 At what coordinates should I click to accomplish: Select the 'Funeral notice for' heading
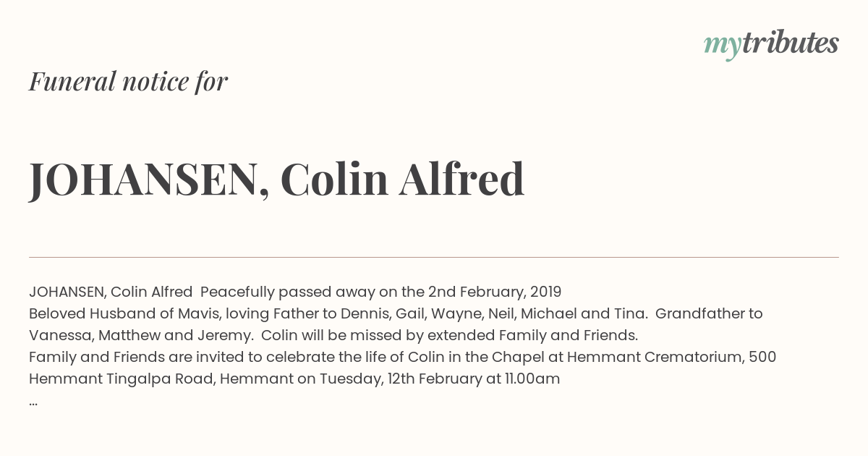[128, 81]
